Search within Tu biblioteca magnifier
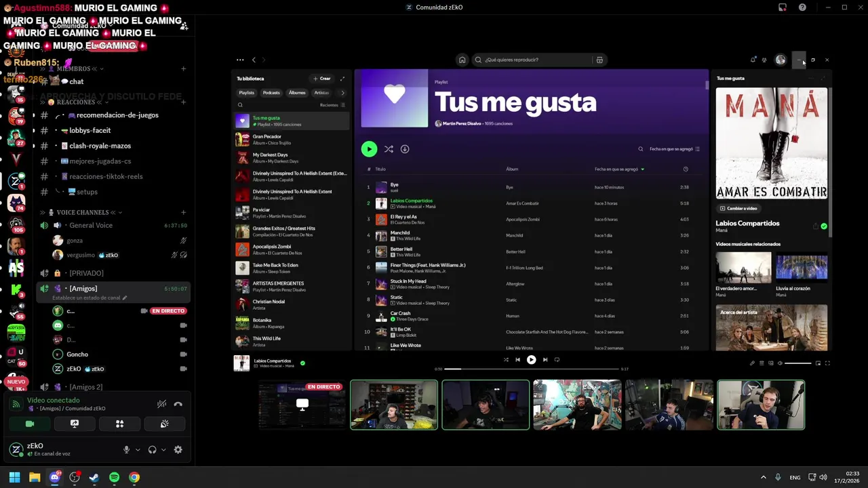This screenshot has width=868, height=488. point(240,105)
